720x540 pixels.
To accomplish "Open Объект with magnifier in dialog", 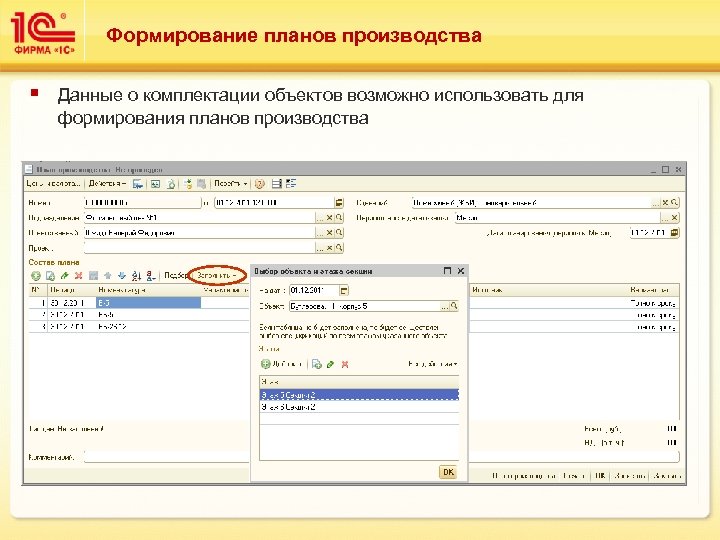I will (x=454, y=306).
